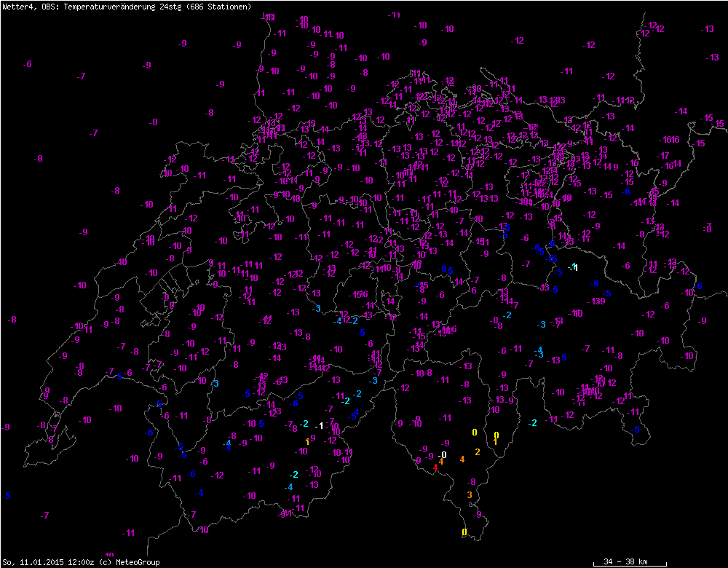This screenshot has width=728, height=568.
Task: Select the overlapping -139 station label
Action: (x=597, y=301)
